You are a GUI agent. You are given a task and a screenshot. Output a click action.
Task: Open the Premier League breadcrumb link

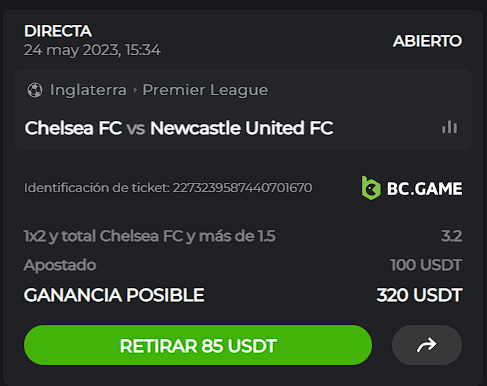pyautogui.click(x=205, y=90)
